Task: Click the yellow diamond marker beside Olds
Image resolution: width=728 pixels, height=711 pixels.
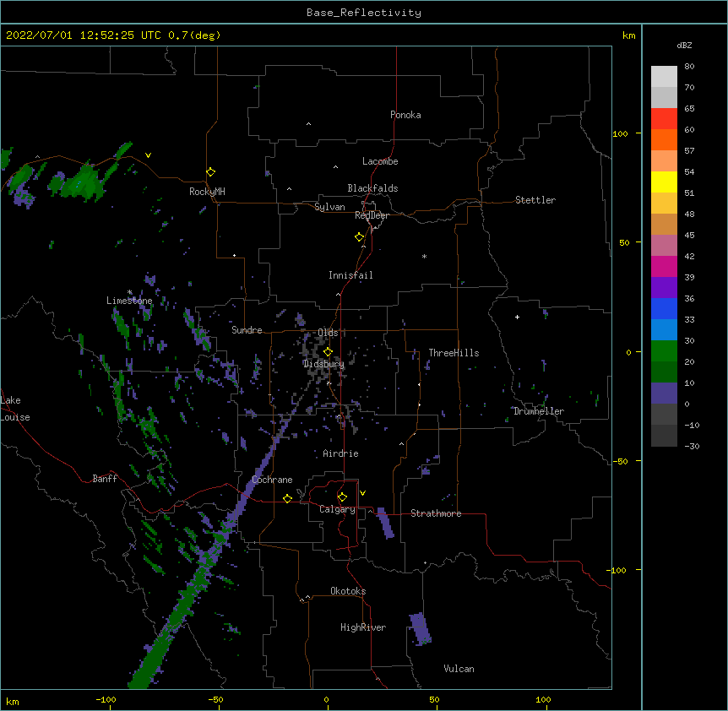Action: [328, 352]
